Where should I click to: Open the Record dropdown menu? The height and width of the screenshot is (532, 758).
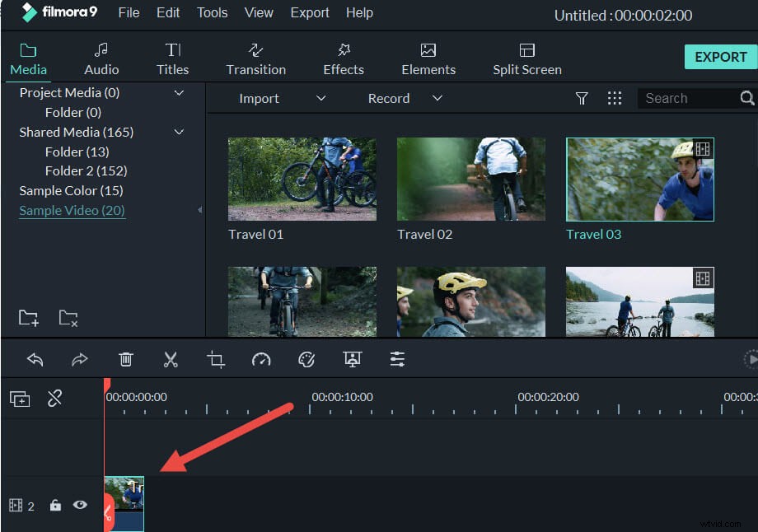437,98
